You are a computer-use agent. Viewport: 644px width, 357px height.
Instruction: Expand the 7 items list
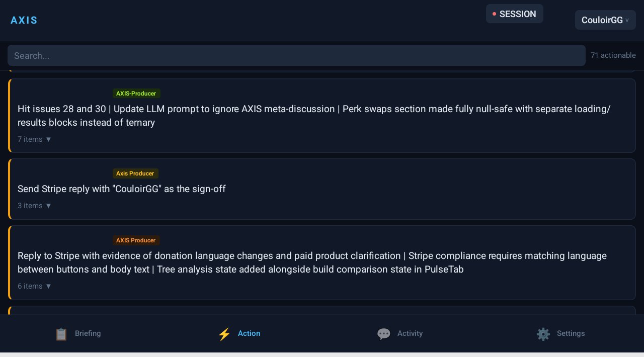click(x=35, y=139)
